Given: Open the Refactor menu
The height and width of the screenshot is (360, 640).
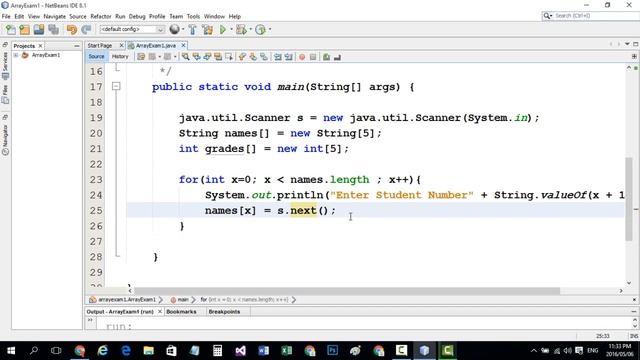Looking at the screenshot, I should 100,16.
